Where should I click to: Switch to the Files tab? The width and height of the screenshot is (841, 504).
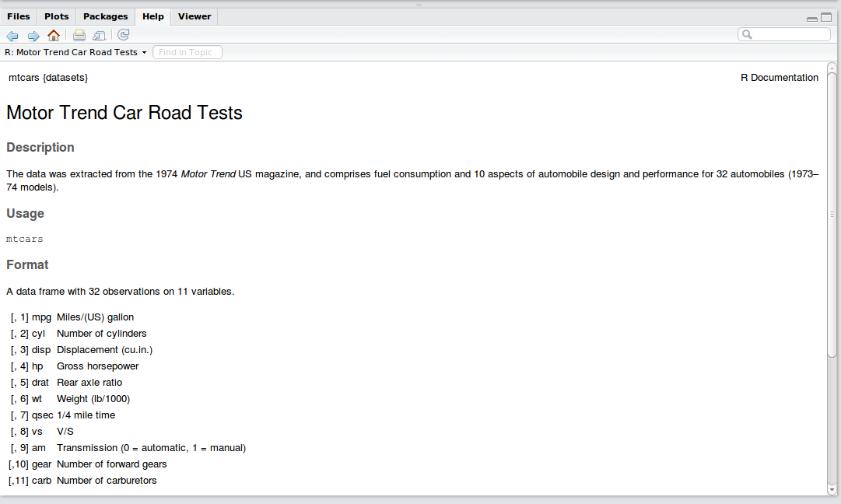(19, 16)
